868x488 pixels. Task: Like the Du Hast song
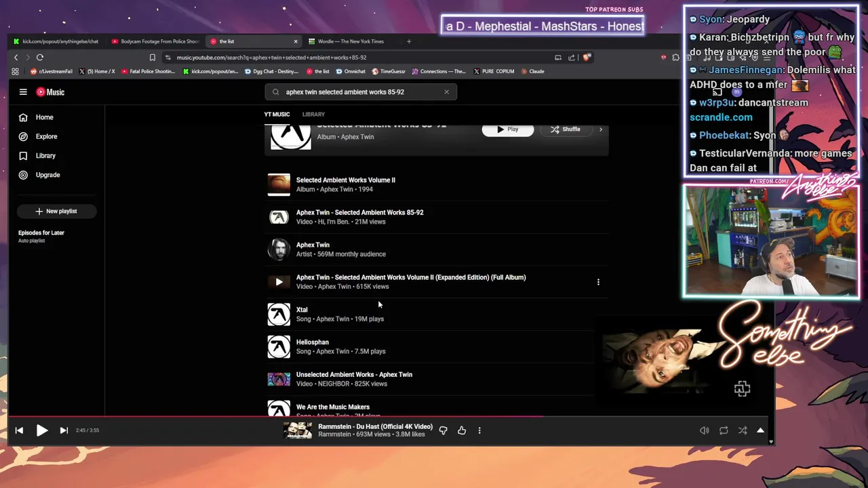pos(462,430)
